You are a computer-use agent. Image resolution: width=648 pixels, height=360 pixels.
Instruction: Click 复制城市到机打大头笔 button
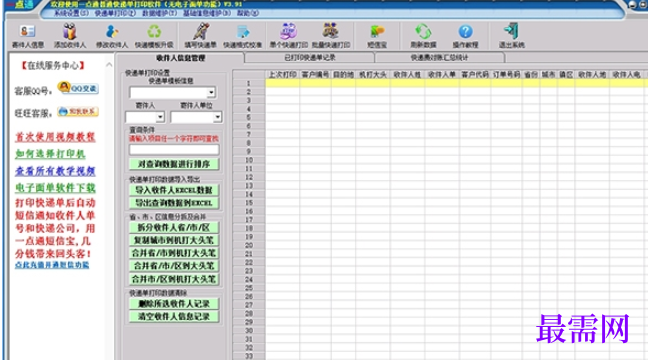(174, 240)
